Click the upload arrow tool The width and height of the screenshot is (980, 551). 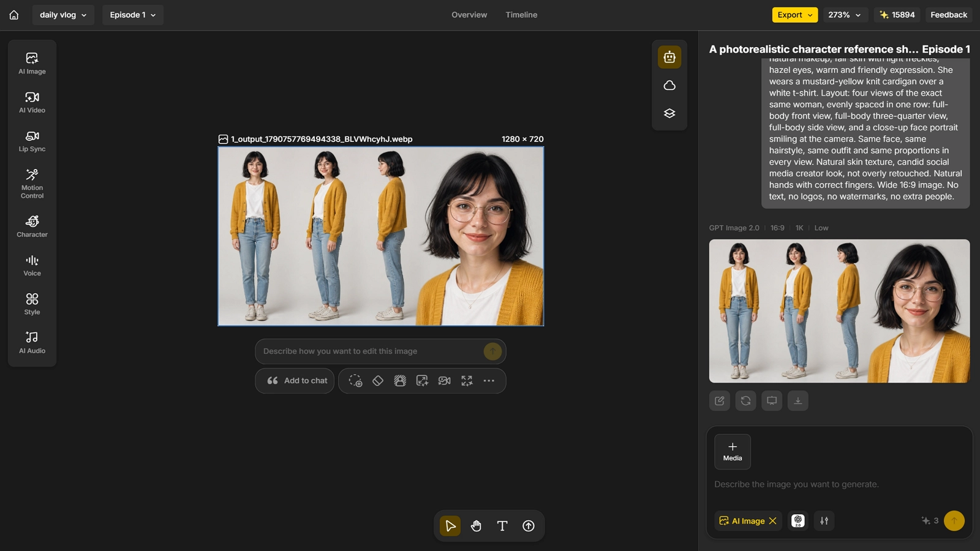pyautogui.click(x=529, y=526)
